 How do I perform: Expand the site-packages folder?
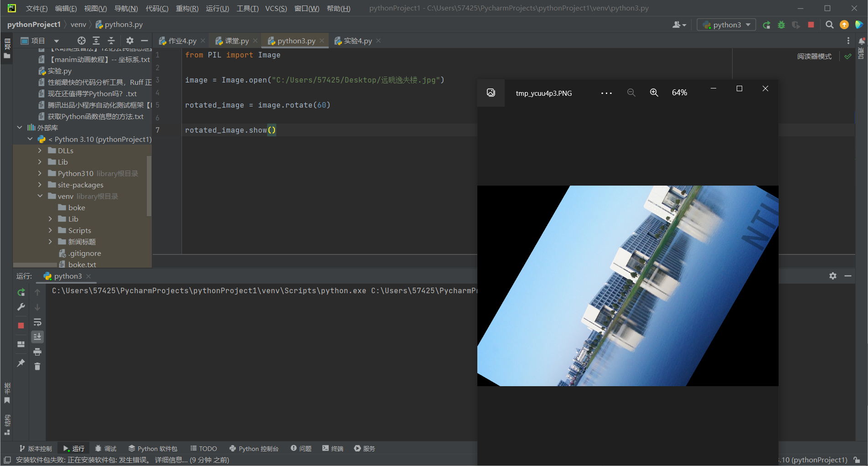pyautogui.click(x=40, y=185)
